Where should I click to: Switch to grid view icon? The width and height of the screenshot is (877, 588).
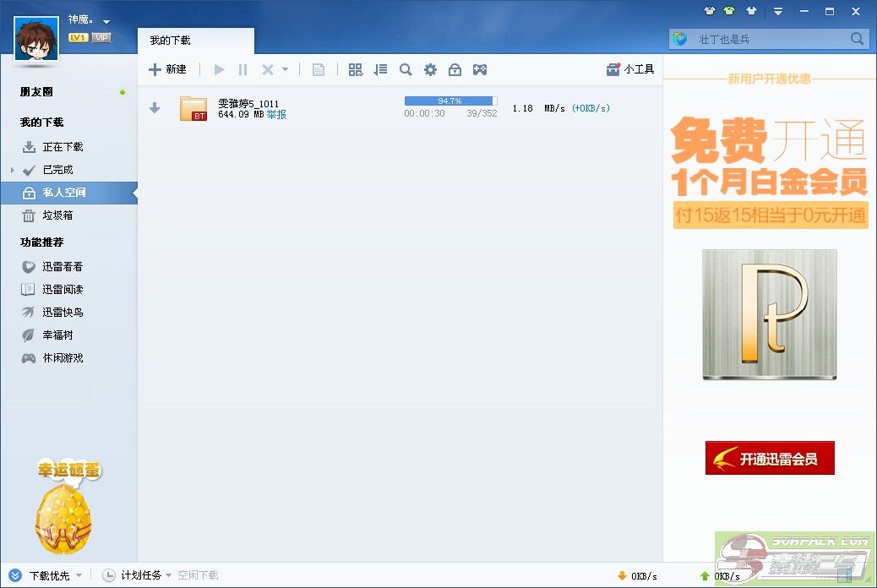(x=355, y=69)
